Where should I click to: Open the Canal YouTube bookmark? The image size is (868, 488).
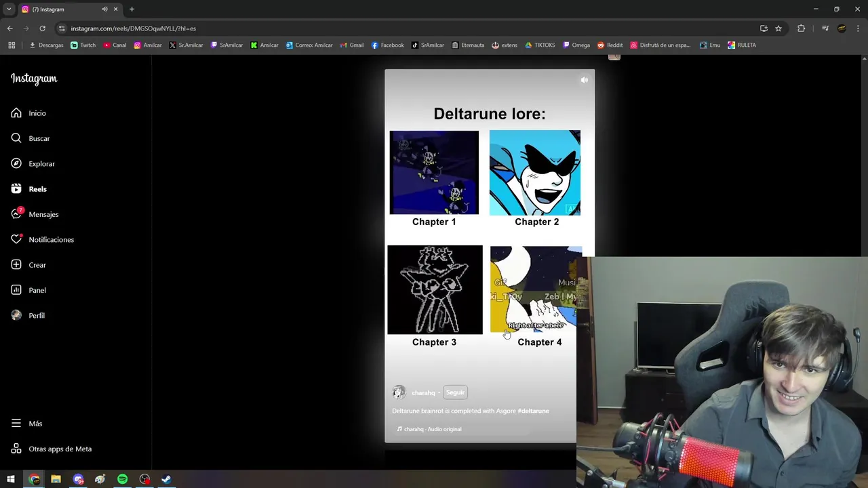(115, 45)
